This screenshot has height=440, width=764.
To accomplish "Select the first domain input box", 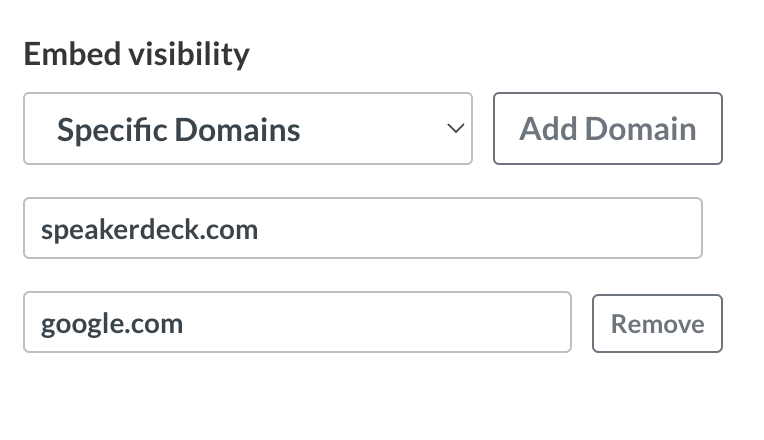I will (362, 229).
